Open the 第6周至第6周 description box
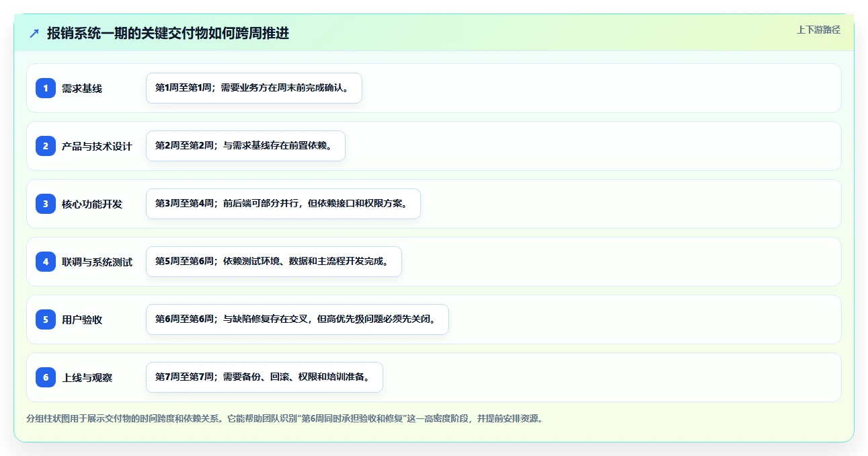 (297, 319)
